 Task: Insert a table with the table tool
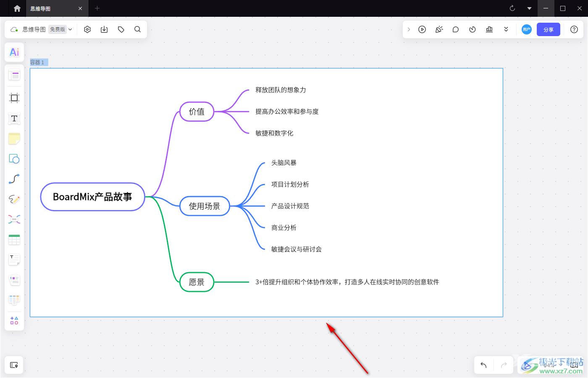14,239
